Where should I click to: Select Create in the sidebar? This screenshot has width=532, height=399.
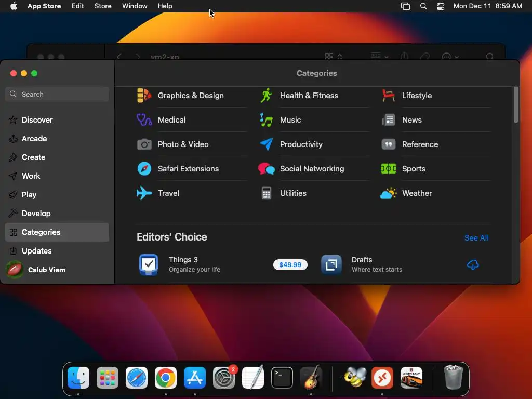click(57, 157)
